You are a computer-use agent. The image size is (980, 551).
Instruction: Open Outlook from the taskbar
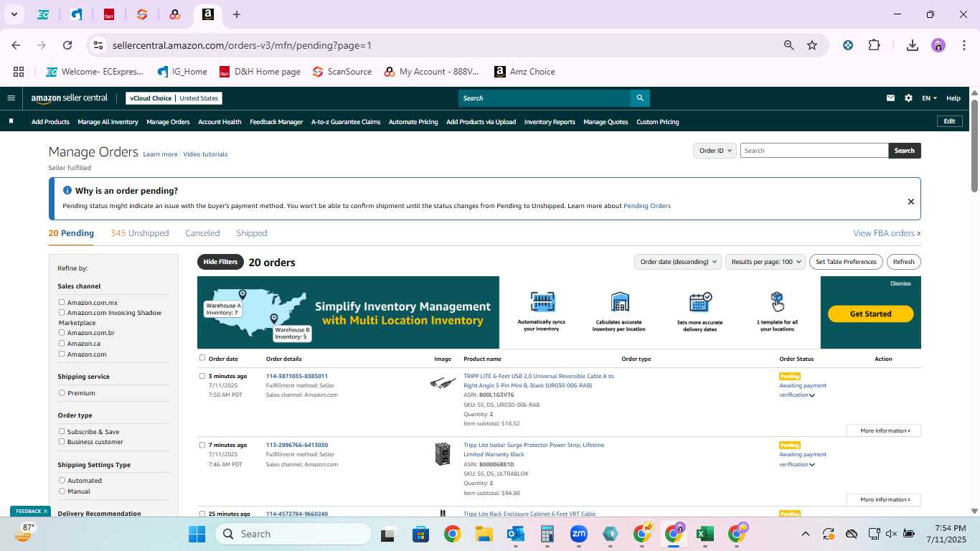click(515, 534)
